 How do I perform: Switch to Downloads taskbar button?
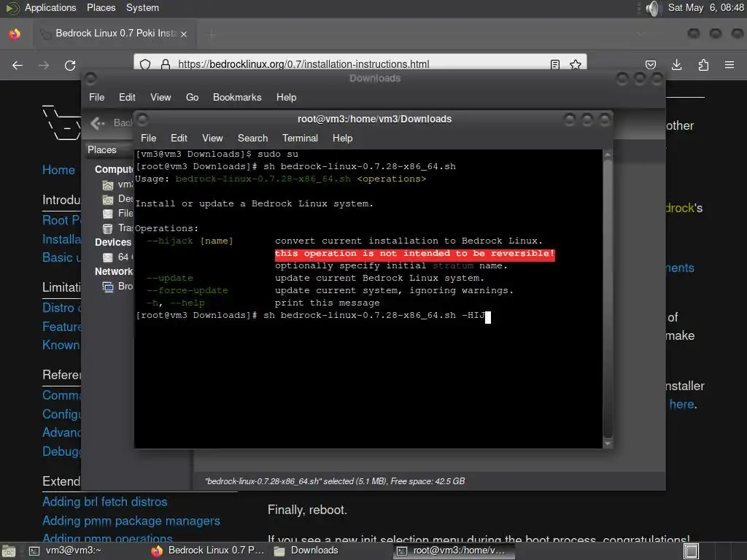click(x=306, y=551)
